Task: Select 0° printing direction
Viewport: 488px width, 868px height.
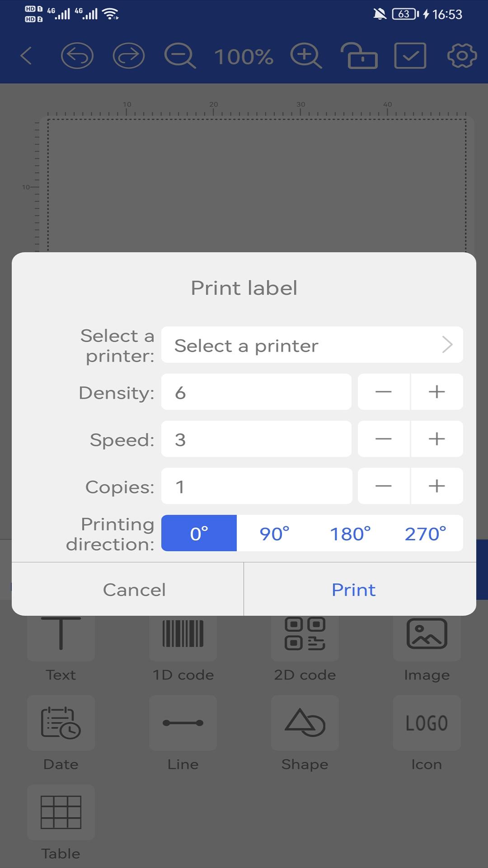Action: [x=199, y=533]
